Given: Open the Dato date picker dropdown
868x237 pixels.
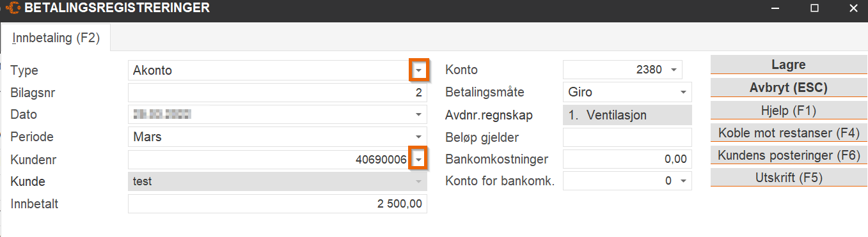Looking at the screenshot, I should tap(418, 115).
